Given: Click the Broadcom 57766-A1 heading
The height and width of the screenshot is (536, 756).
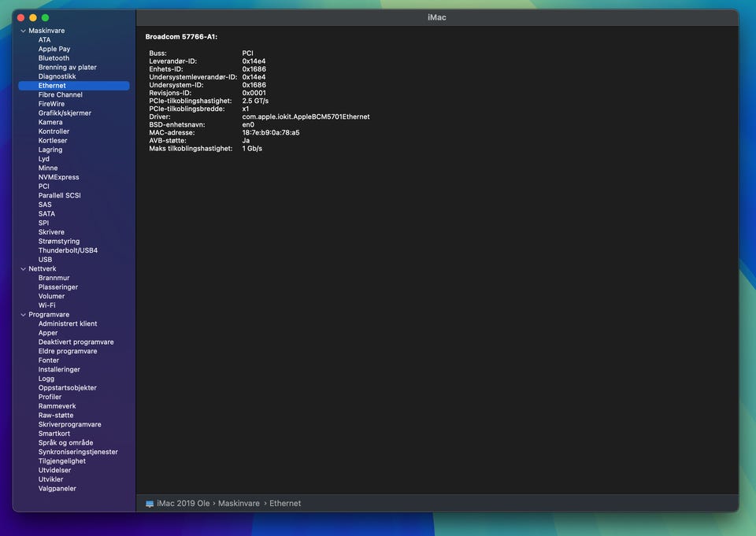Looking at the screenshot, I should 181,37.
